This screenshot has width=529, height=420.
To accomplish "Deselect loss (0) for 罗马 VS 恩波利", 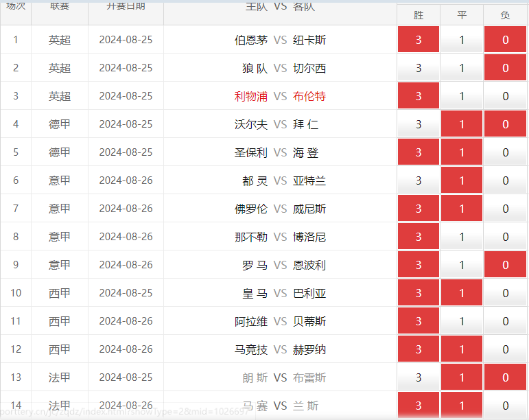I will tap(505, 265).
